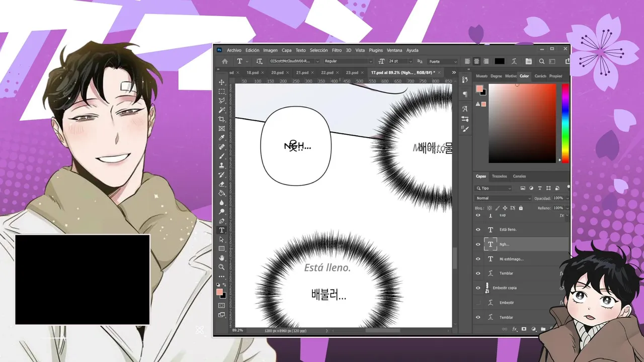Pick a color in the Color panel field

coord(522,123)
